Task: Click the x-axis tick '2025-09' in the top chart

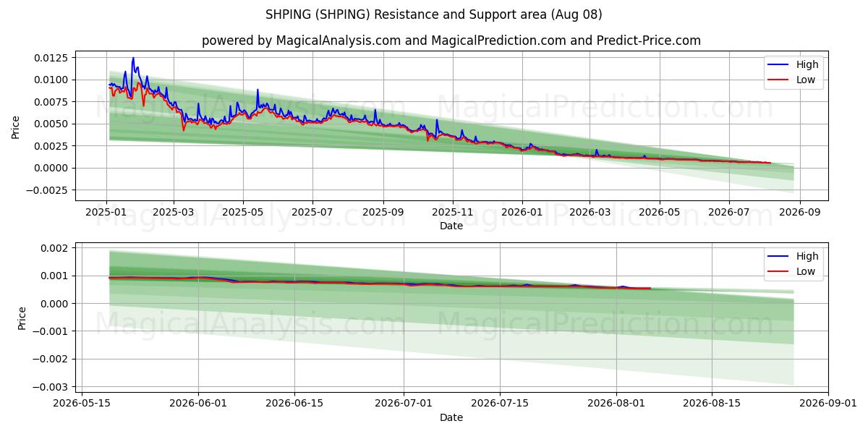Action: click(383, 213)
